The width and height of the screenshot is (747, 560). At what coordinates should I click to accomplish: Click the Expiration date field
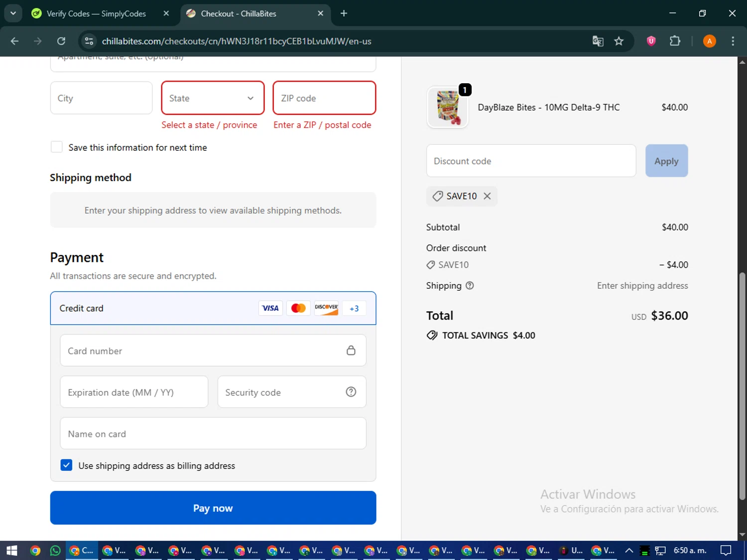tap(134, 392)
